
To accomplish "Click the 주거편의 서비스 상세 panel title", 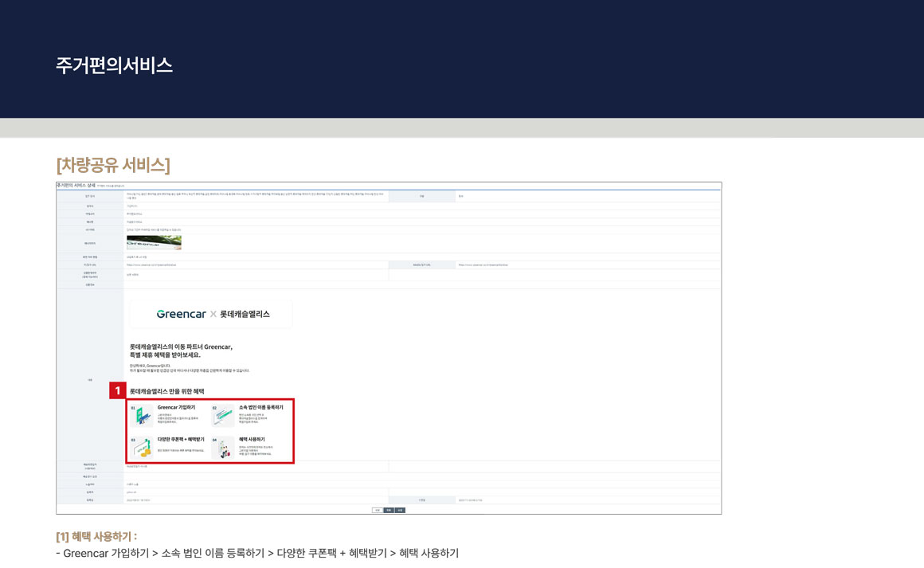I will (x=76, y=185).
